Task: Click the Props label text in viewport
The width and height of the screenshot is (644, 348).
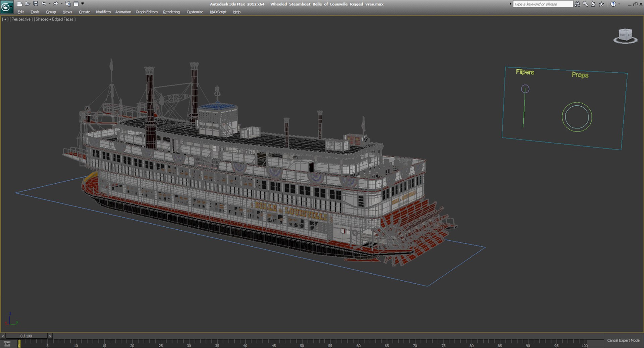Action: click(x=580, y=75)
